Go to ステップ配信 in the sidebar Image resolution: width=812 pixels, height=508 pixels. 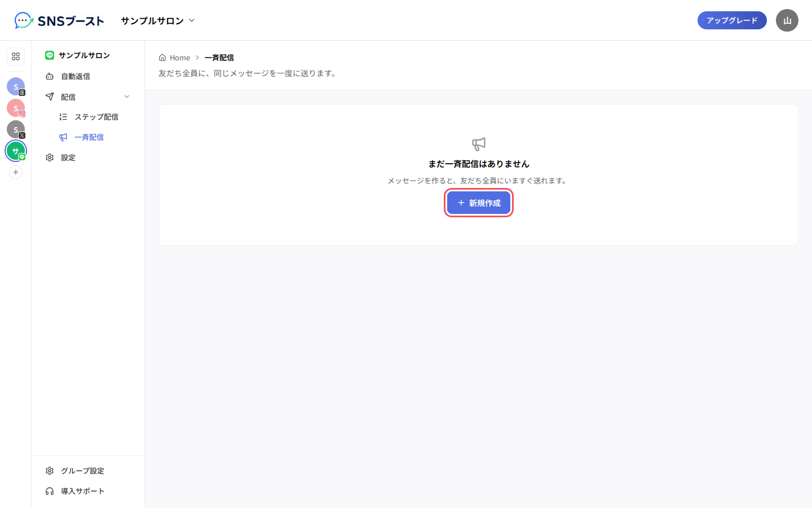tap(95, 117)
